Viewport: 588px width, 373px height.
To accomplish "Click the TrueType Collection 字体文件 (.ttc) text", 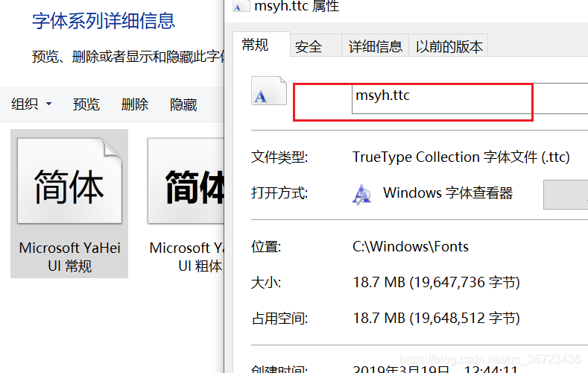I will [461, 157].
